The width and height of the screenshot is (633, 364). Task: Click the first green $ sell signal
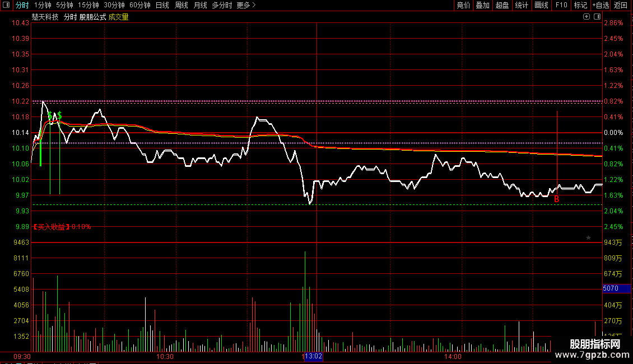(x=50, y=116)
